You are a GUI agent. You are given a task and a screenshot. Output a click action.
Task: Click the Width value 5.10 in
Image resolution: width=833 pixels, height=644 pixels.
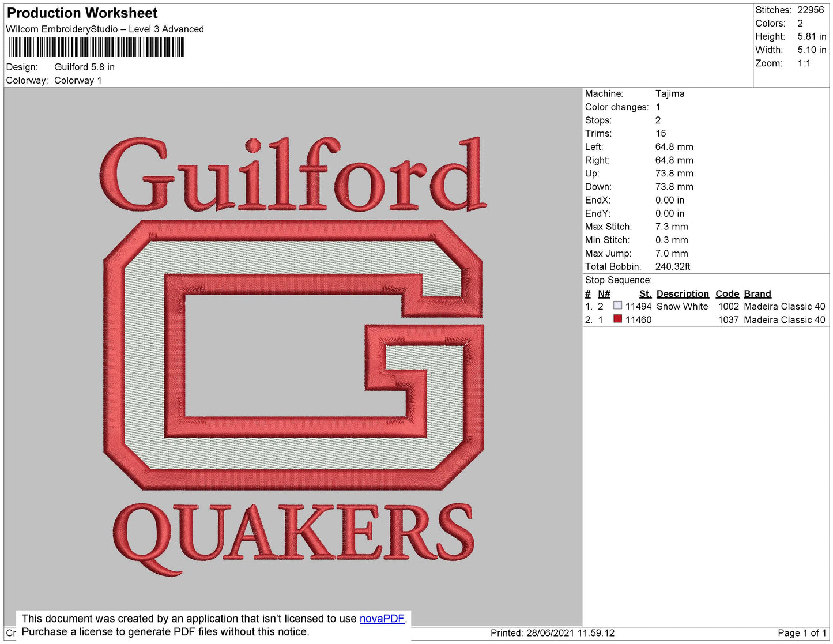click(812, 50)
